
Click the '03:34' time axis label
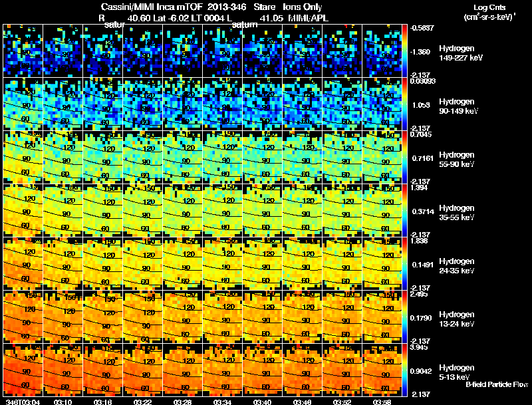click(x=223, y=402)
